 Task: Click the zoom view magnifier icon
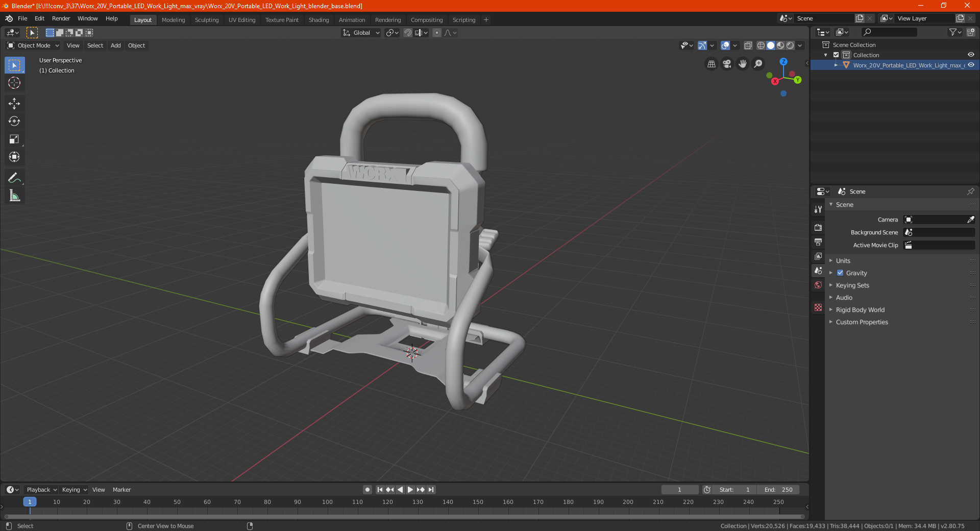click(x=758, y=64)
